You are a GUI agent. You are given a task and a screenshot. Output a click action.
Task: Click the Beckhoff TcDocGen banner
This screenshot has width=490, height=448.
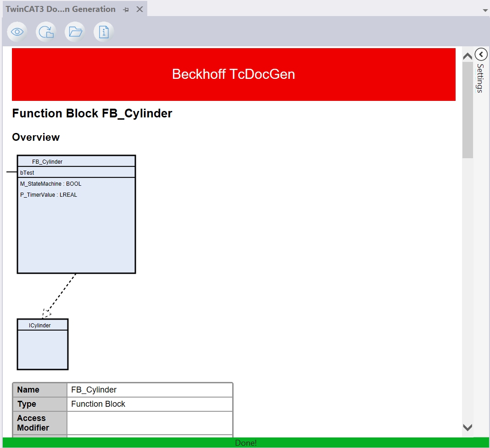pyautogui.click(x=234, y=74)
